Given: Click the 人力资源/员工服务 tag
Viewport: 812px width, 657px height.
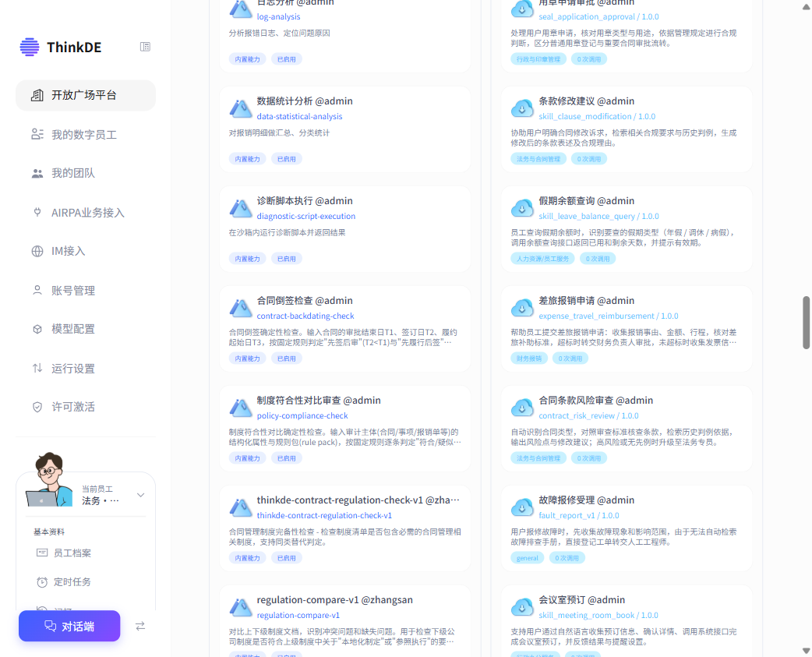Looking at the screenshot, I should (x=542, y=259).
